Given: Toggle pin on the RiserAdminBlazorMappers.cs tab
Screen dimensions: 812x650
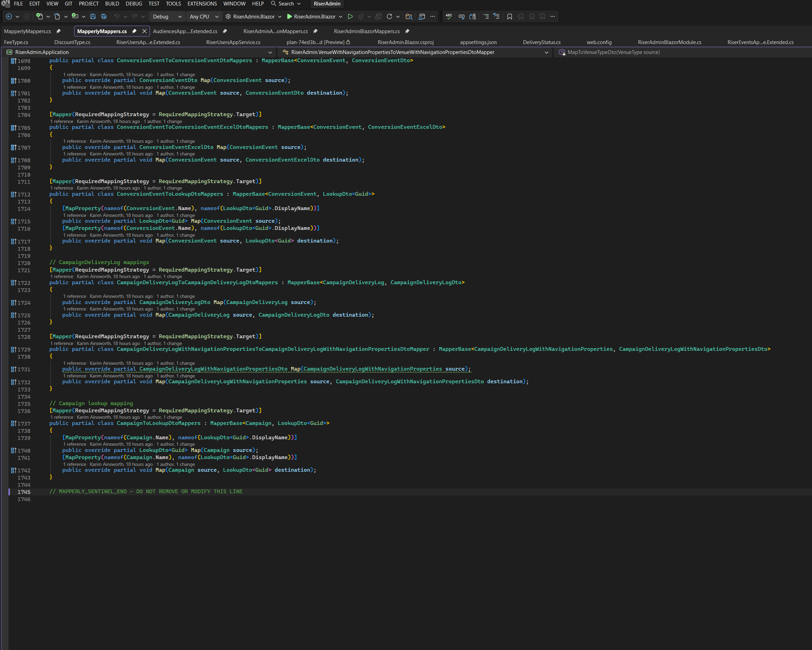Looking at the screenshot, I should coord(407,31).
